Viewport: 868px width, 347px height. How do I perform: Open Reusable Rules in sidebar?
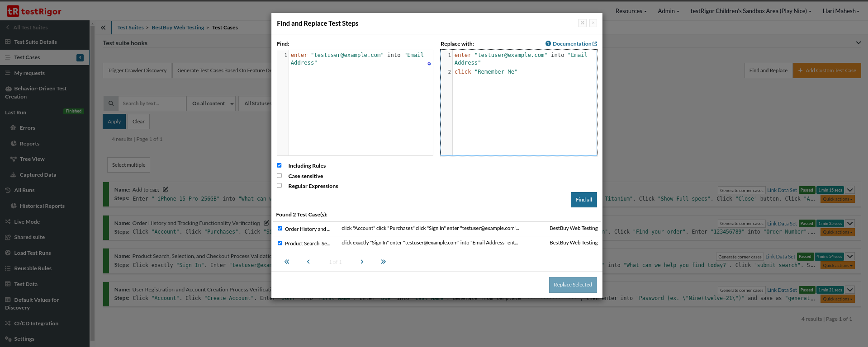(33, 268)
